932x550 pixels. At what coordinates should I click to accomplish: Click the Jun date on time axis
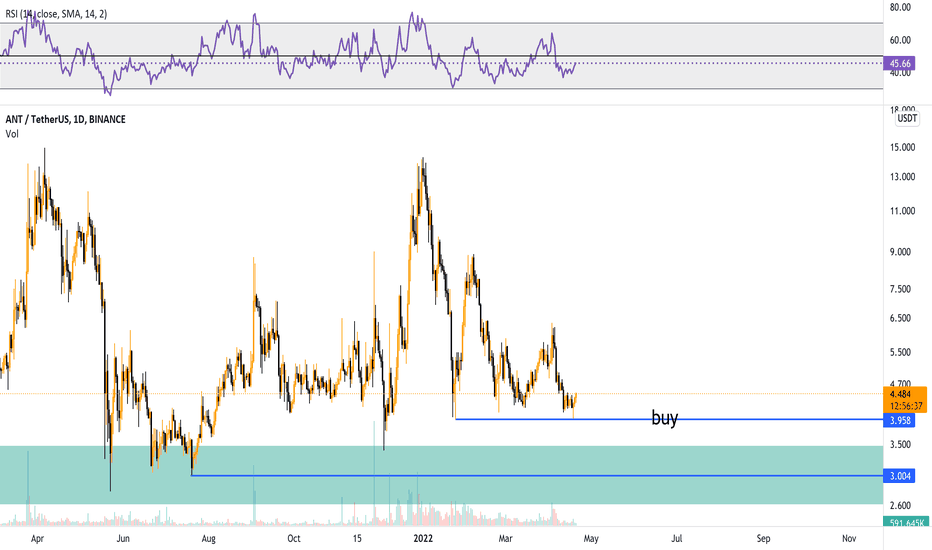tap(123, 539)
